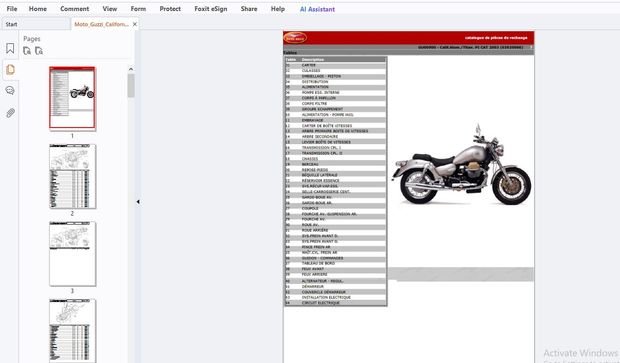Click the second page-tool icon under Pages
Image resolution: width=620 pixels, height=363 pixels.
click(39, 51)
